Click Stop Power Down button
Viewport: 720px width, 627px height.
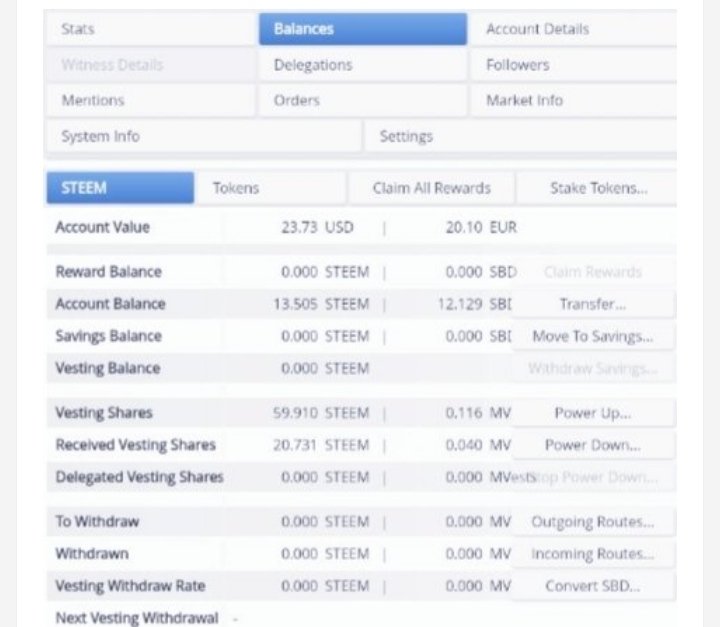click(593, 477)
